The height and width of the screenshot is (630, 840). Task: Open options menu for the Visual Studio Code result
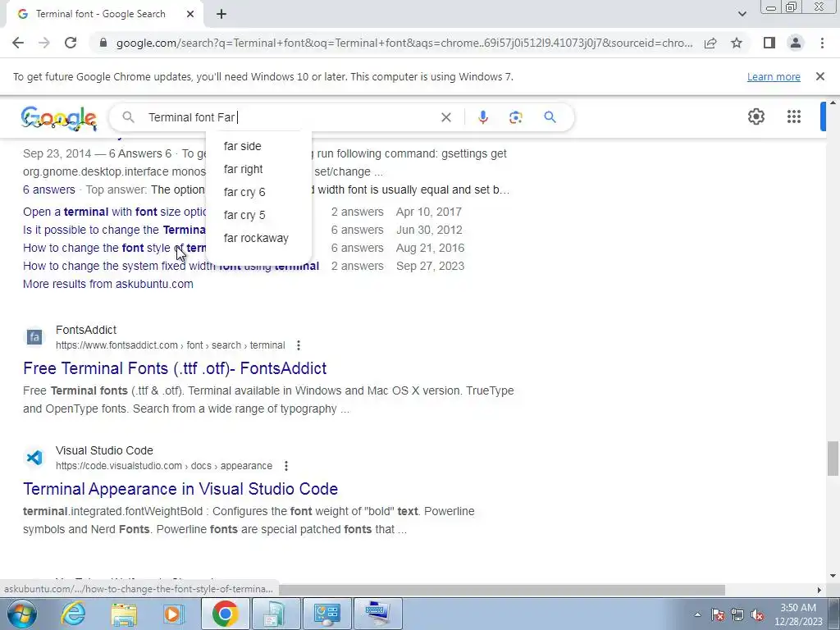pos(286,466)
